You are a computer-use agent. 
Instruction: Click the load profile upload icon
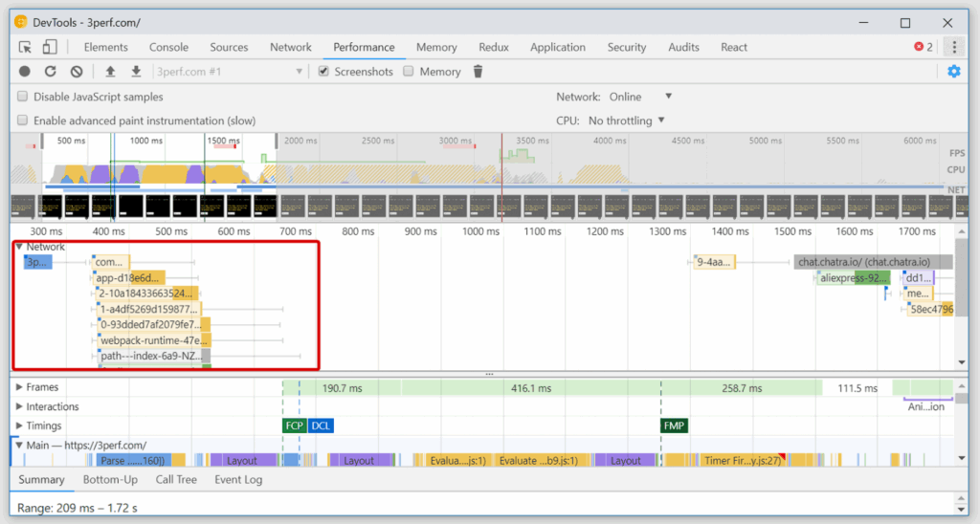110,72
